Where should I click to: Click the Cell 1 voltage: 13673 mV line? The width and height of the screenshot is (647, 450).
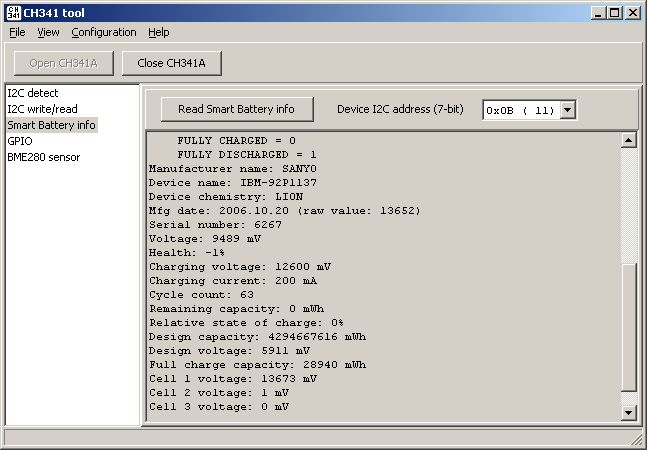(233, 379)
